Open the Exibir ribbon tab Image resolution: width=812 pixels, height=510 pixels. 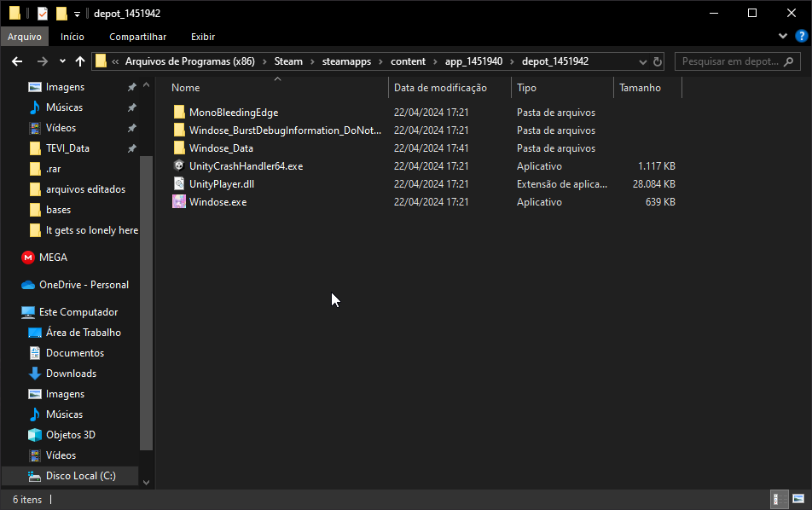pos(203,37)
